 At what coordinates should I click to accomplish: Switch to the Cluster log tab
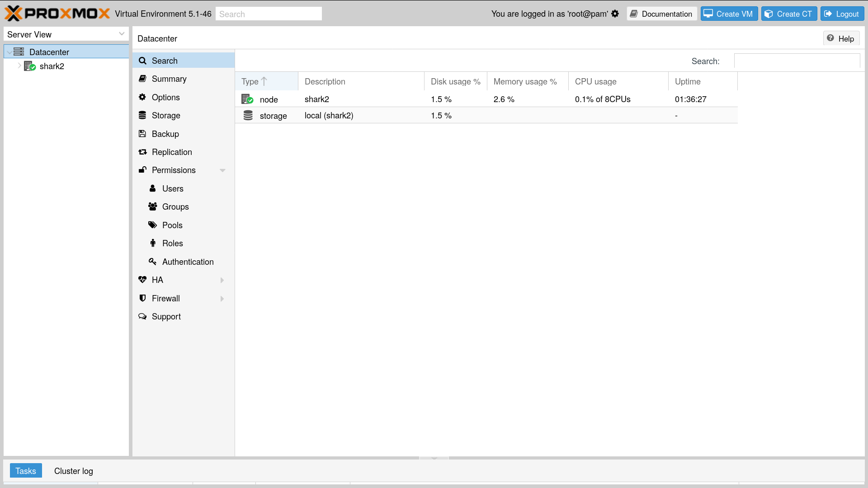[73, 471]
